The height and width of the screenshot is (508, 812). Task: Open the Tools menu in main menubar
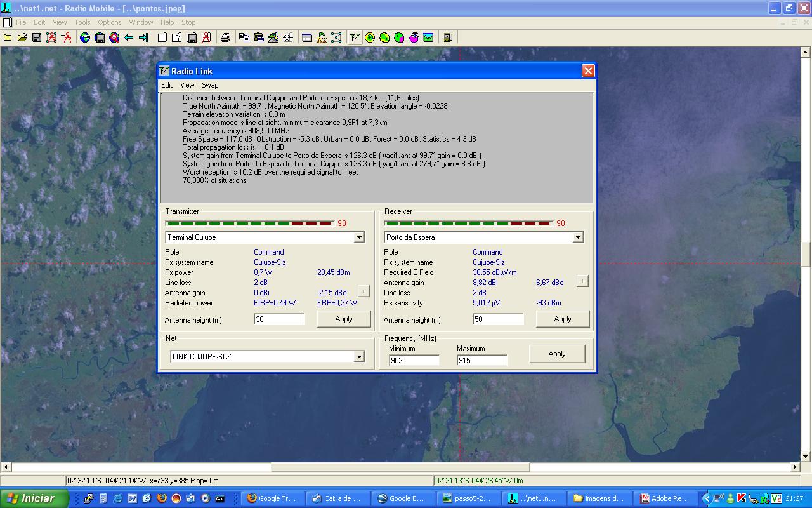click(x=82, y=22)
